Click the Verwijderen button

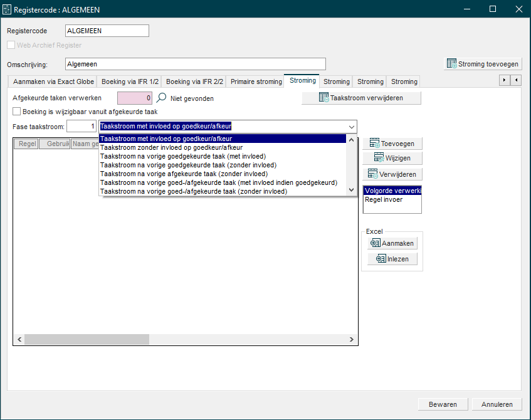click(392, 174)
